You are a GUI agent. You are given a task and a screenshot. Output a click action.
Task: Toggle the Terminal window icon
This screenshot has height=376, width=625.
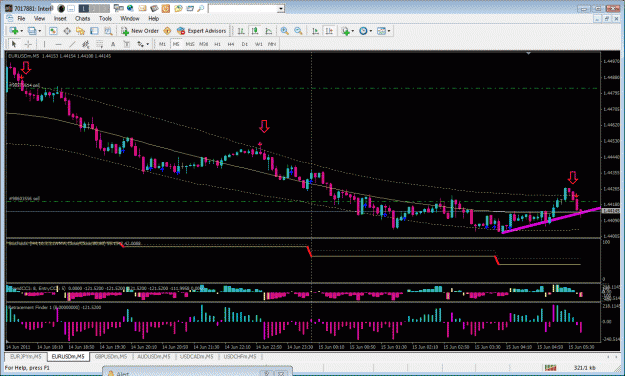94,31
